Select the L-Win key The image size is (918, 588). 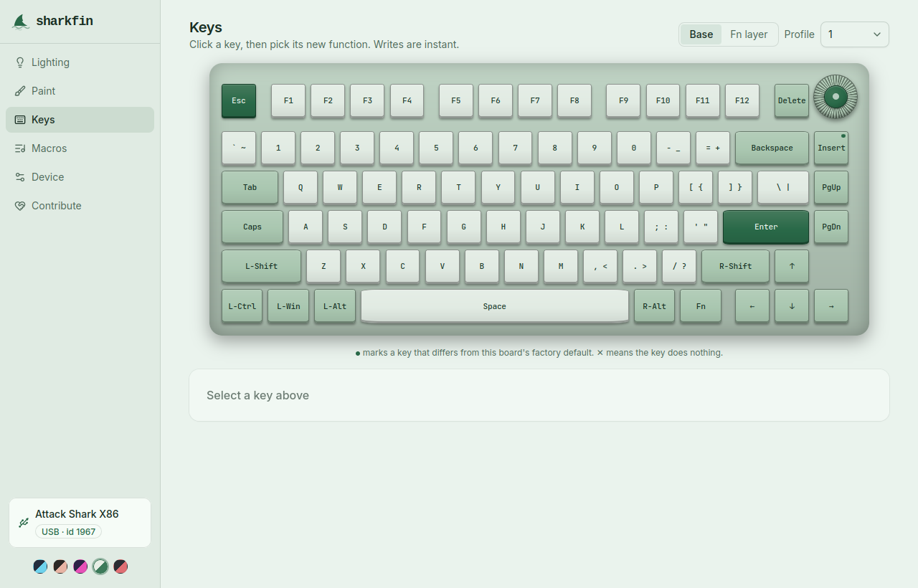pyautogui.click(x=288, y=306)
